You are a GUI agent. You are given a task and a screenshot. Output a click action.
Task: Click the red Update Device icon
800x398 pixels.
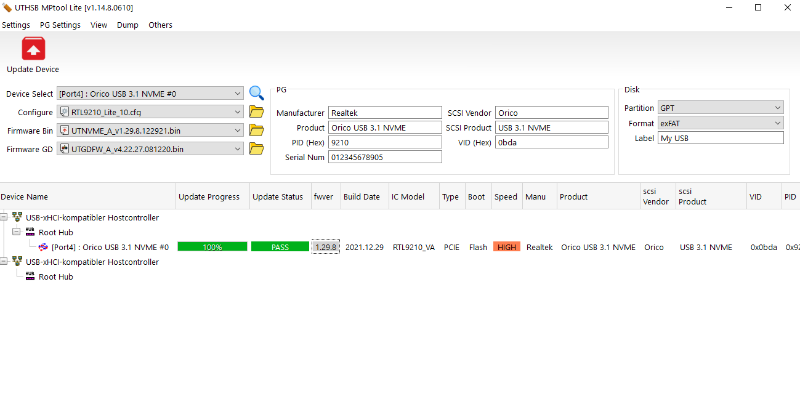tap(33, 49)
